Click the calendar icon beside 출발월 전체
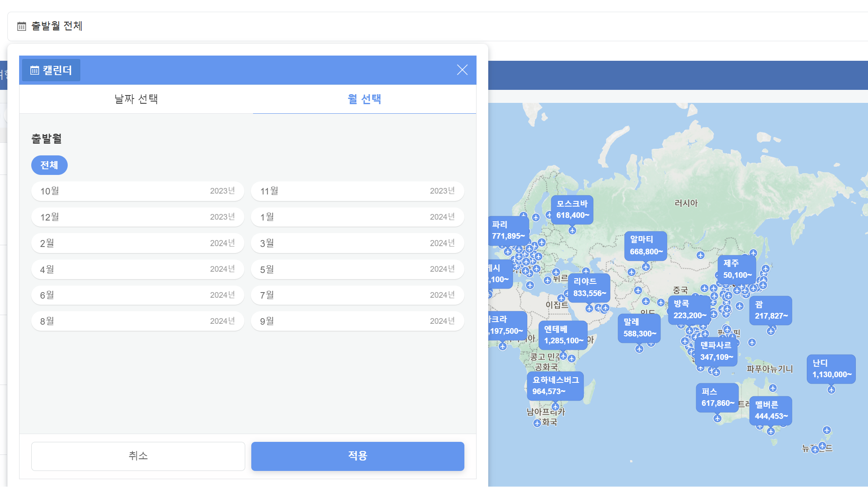The width and height of the screenshot is (868, 487). [x=22, y=26]
